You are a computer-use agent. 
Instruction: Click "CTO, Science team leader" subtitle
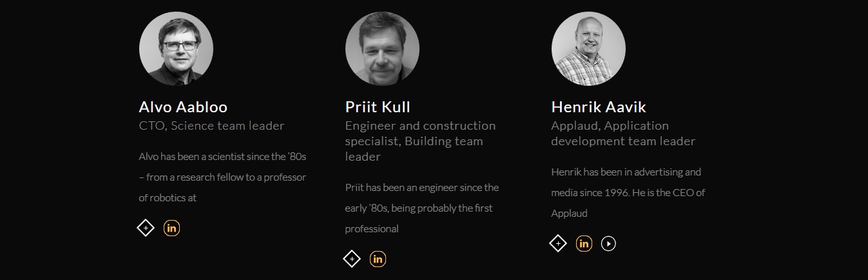(211, 126)
